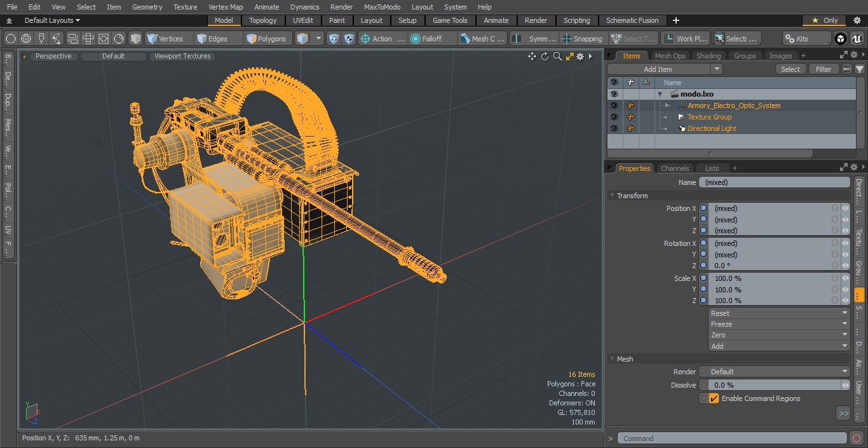This screenshot has width=868, height=448.
Task: Switch to the UVEdit layout tab
Action: click(x=303, y=20)
